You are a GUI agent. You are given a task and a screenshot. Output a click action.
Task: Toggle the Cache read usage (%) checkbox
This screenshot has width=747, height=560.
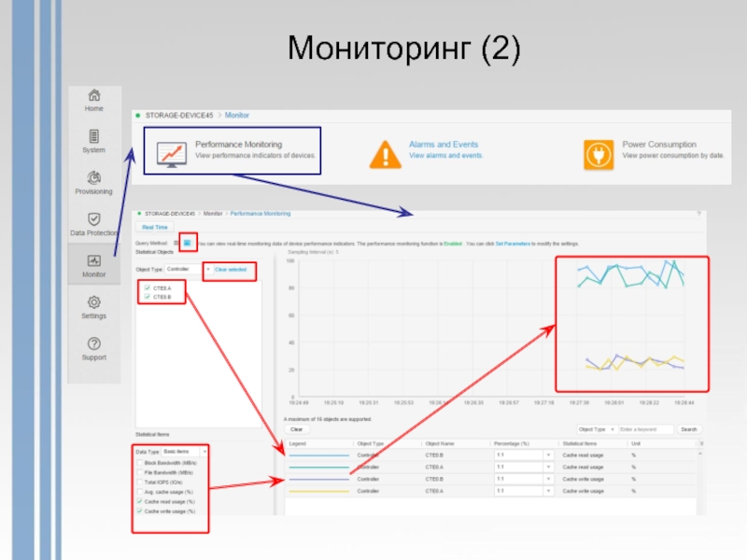[x=139, y=501]
